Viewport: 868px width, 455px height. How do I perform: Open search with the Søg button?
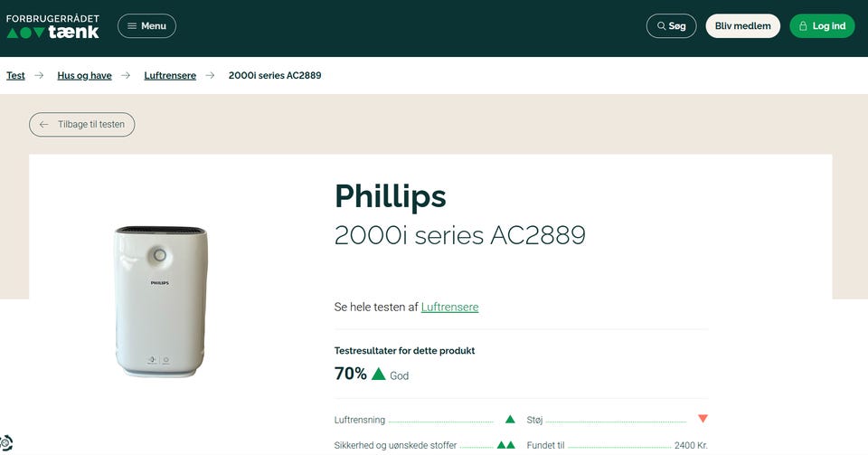tap(671, 26)
